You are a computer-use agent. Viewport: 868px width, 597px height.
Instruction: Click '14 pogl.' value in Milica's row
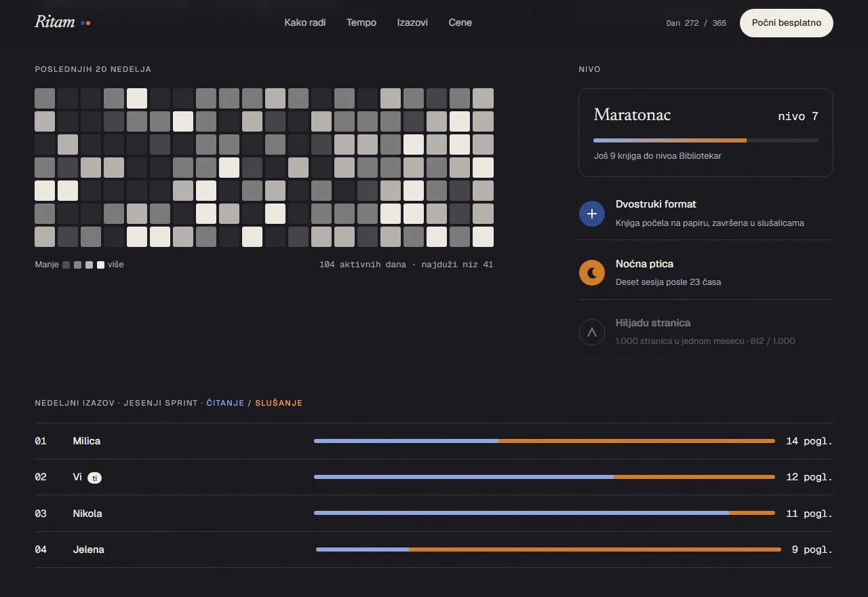pos(809,441)
